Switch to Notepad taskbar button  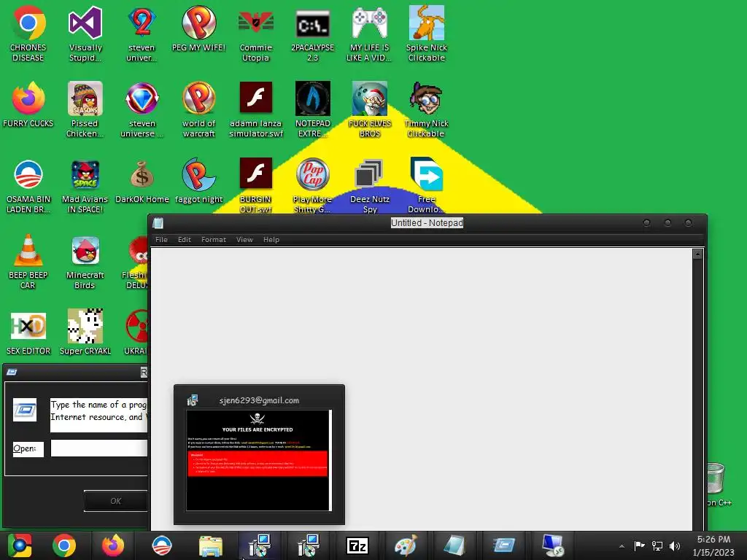[454, 545]
